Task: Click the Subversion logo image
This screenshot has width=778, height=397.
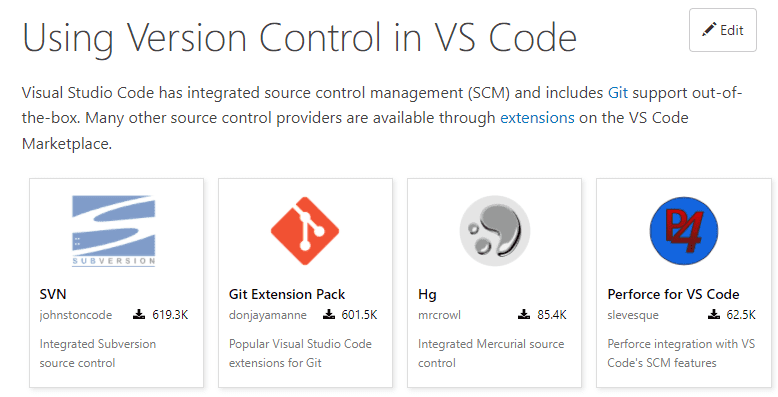Action: pyautogui.click(x=114, y=231)
